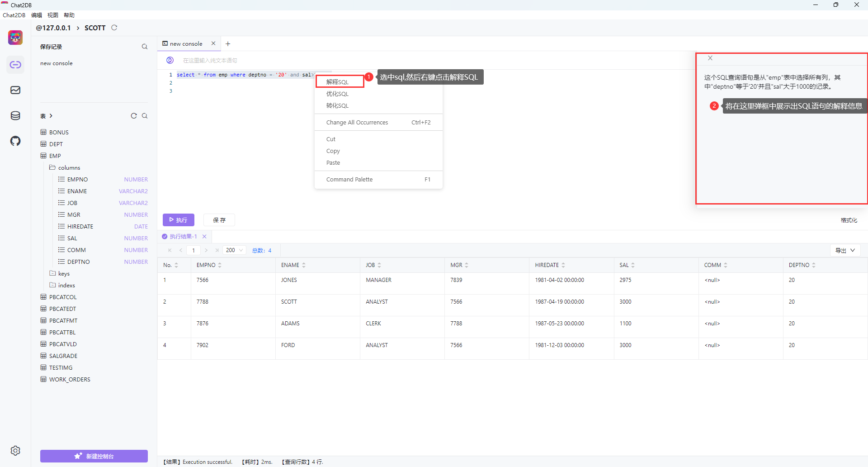Viewport: 868px width, 467px height.
Task: Open saved new console record
Action: [57, 63]
